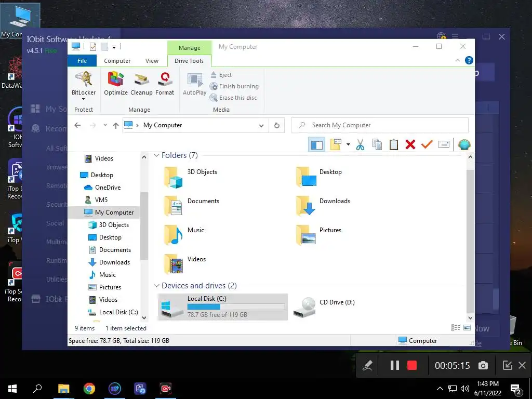Select the Videos folder in content pane
Viewport: 532px width, 399px height.
[x=185, y=264]
